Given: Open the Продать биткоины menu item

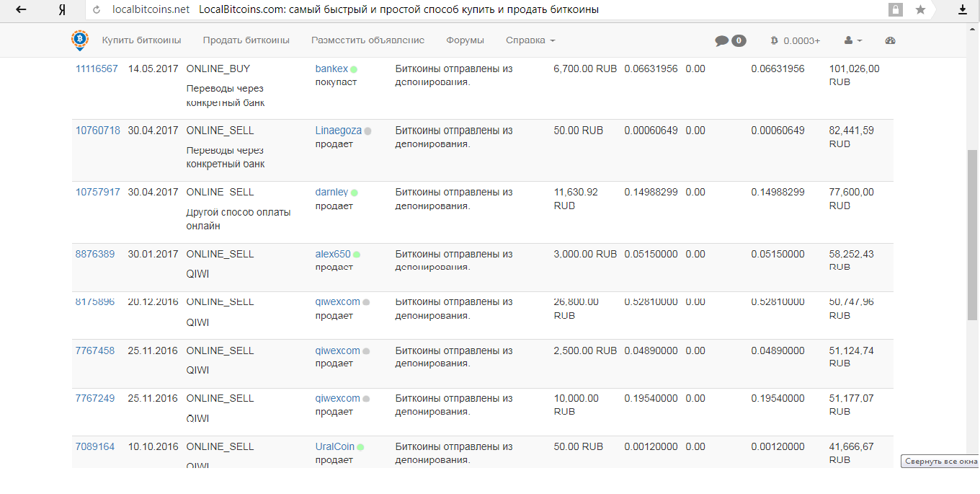Looking at the screenshot, I should pyautogui.click(x=246, y=40).
